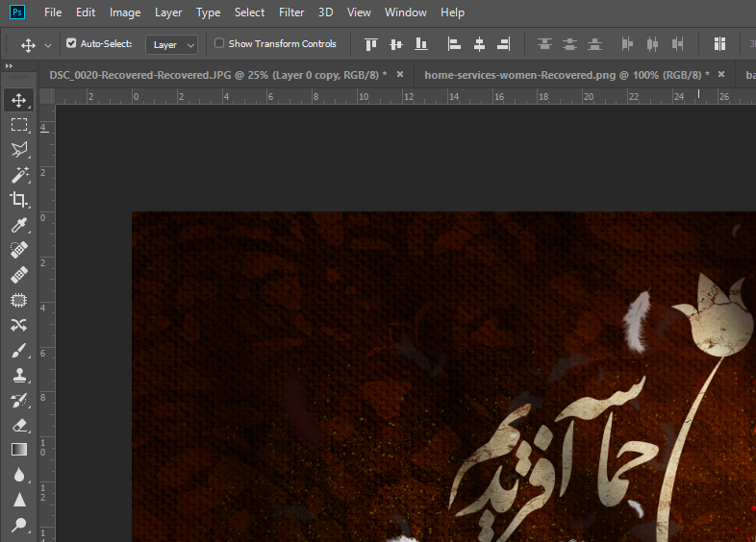Select the Gradient tool
The image size is (756, 542).
coord(19,450)
